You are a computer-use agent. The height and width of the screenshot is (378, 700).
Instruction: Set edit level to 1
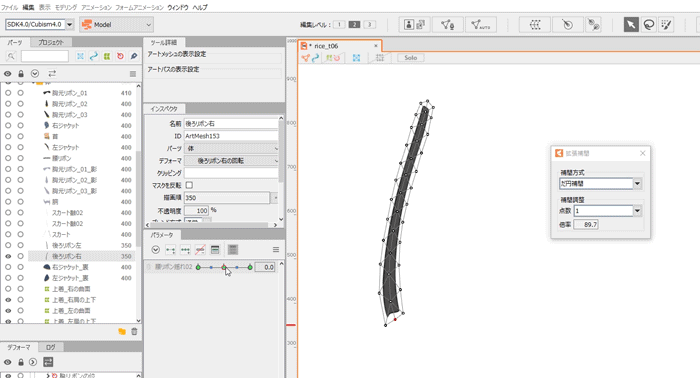click(x=339, y=25)
